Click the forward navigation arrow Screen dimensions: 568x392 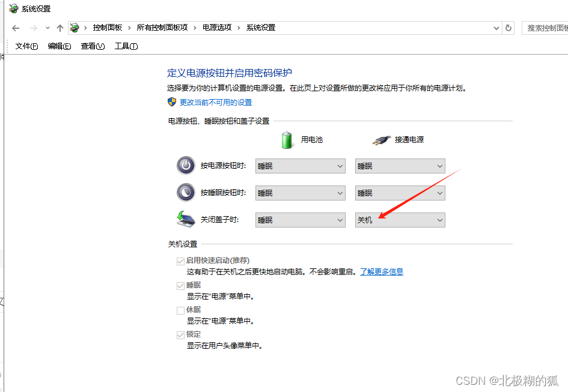pyautogui.click(x=33, y=28)
